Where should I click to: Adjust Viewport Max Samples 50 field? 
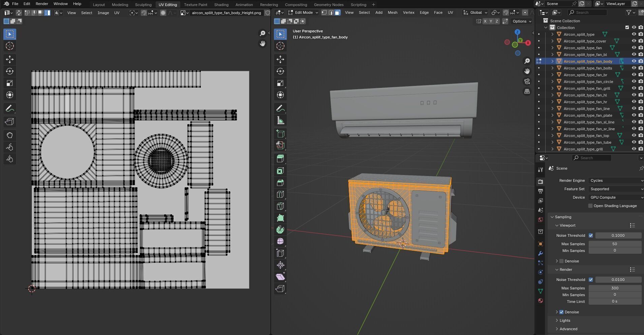coord(615,244)
